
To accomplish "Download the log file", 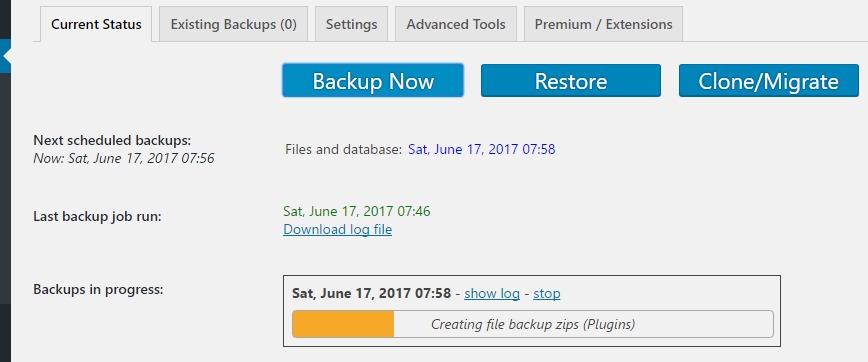I will [338, 229].
